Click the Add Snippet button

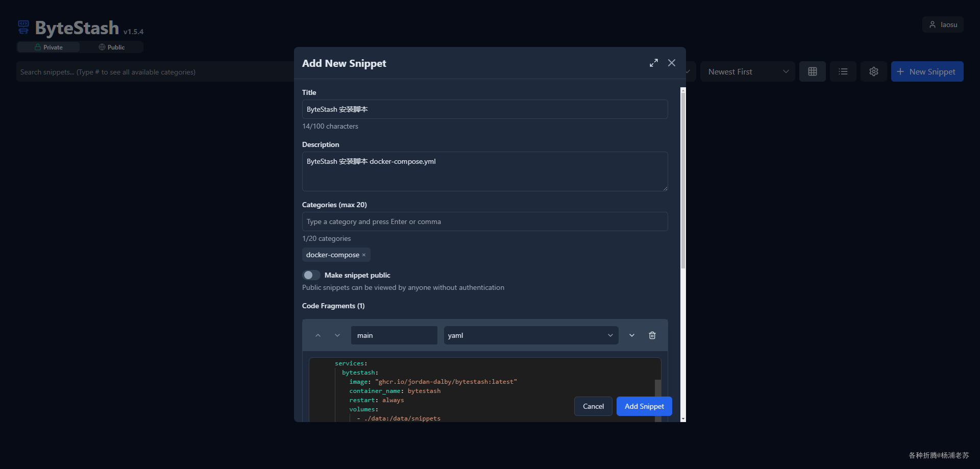point(644,406)
